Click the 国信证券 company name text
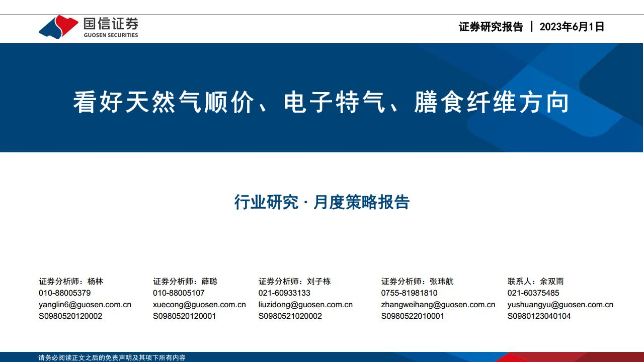 point(111,24)
